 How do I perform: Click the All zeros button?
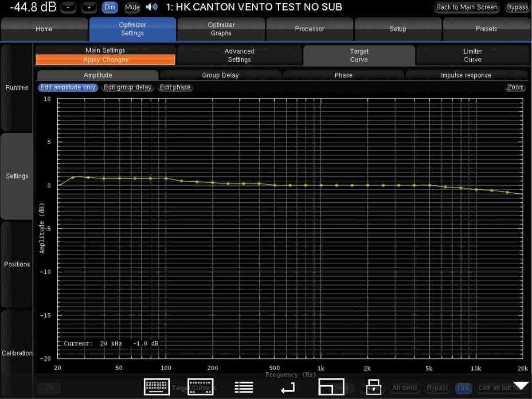point(405,388)
